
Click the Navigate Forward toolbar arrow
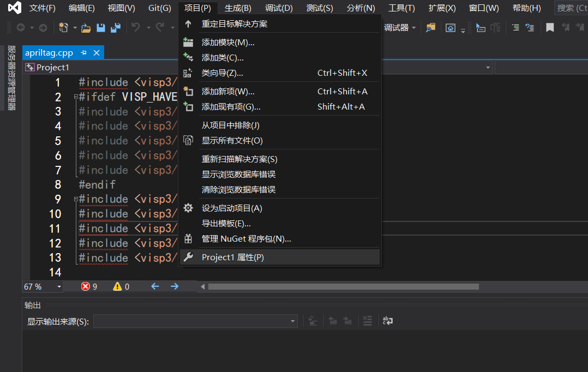43,27
